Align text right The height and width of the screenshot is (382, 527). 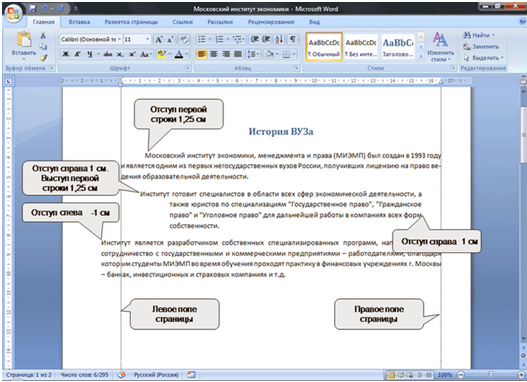226,54
